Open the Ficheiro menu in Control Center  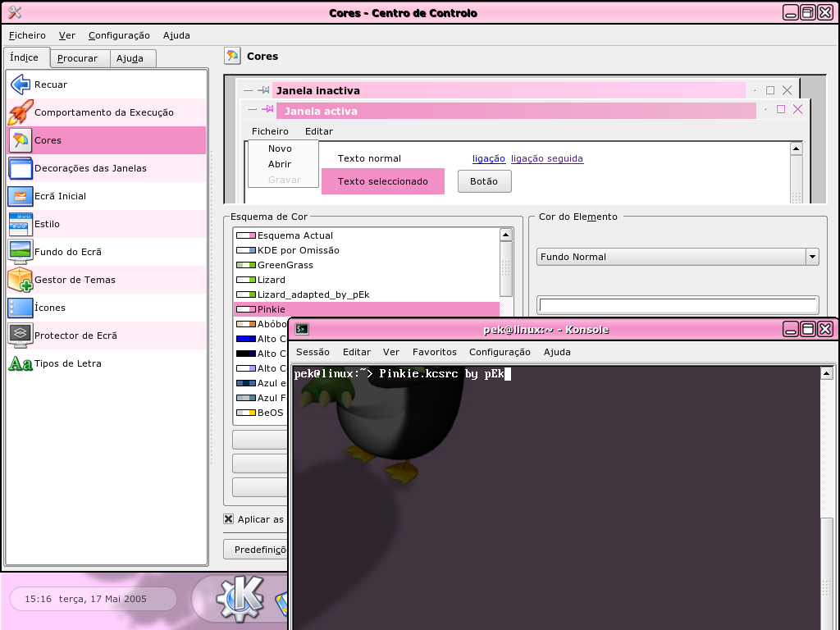[27, 35]
